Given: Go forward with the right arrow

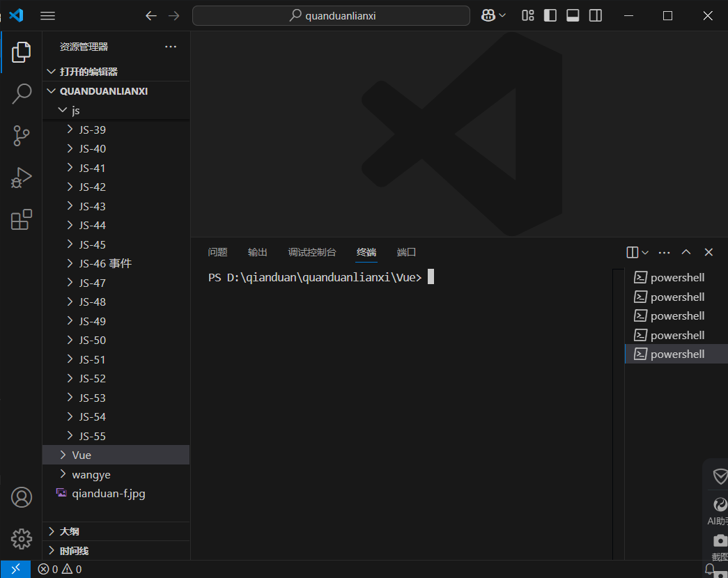Looking at the screenshot, I should 174,16.
